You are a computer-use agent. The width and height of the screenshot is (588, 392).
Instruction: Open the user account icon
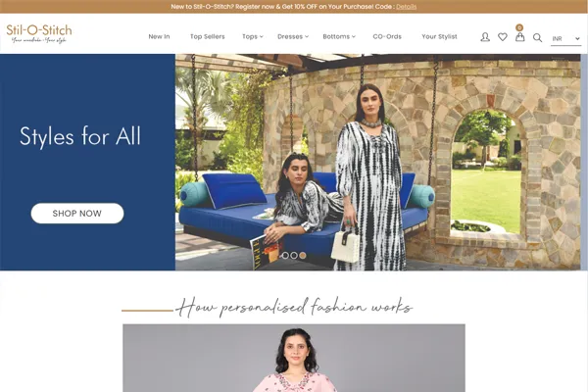pyautogui.click(x=485, y=37)
